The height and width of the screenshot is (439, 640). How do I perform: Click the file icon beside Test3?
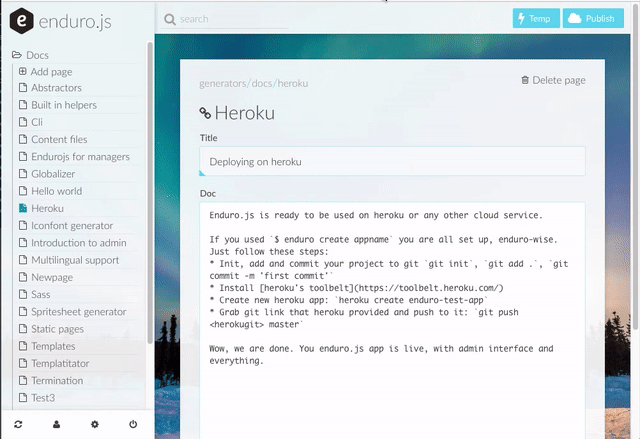tap(23, 397)
